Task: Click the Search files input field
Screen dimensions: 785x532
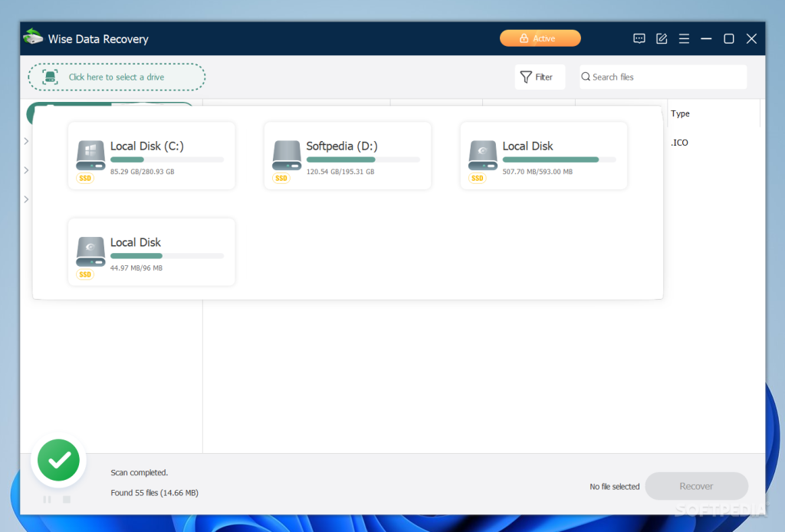Action: 663,77
